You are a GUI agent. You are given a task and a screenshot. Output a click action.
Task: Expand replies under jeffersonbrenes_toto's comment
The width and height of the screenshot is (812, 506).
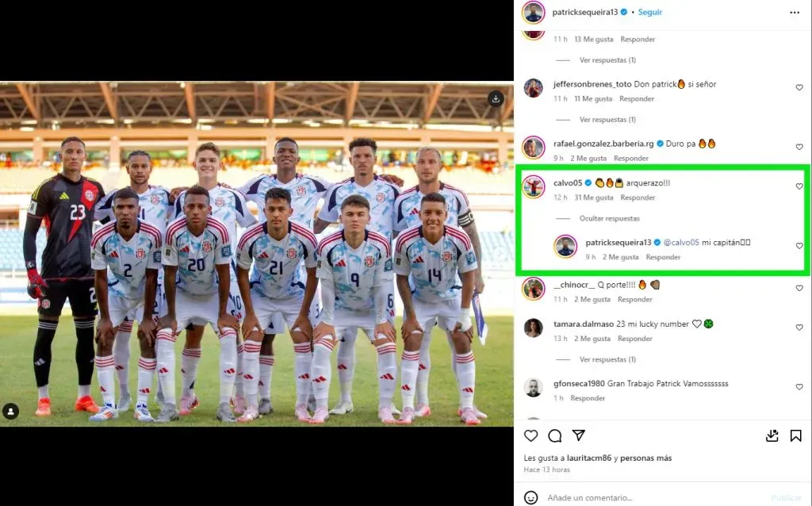coord(607,120)
